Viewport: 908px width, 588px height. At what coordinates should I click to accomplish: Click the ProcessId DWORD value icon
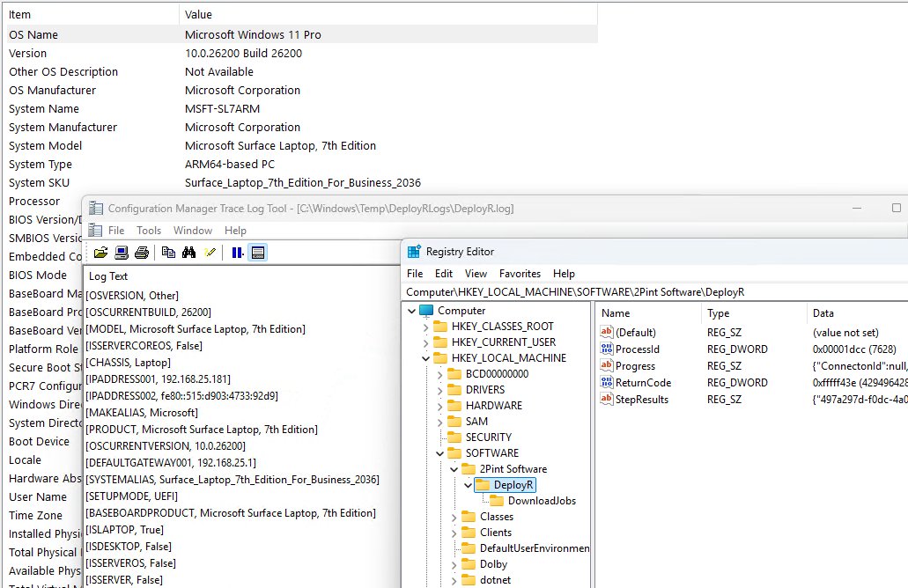coord(606,349)
